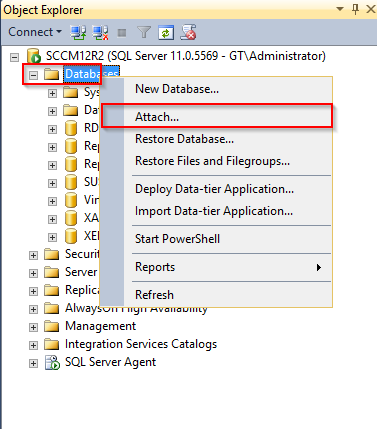
Task: Click the database cylinder icon beside XE
Action: 71,236
